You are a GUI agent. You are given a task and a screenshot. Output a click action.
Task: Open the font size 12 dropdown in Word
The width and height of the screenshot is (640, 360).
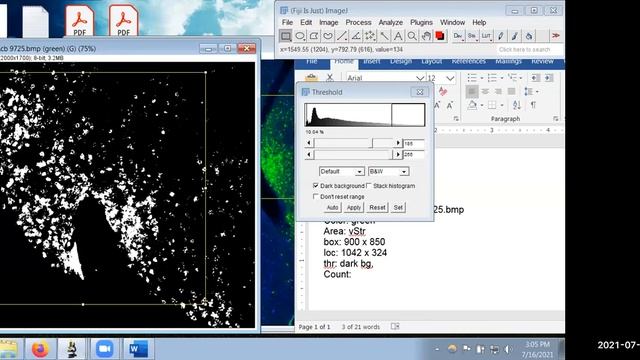(450, 78)
